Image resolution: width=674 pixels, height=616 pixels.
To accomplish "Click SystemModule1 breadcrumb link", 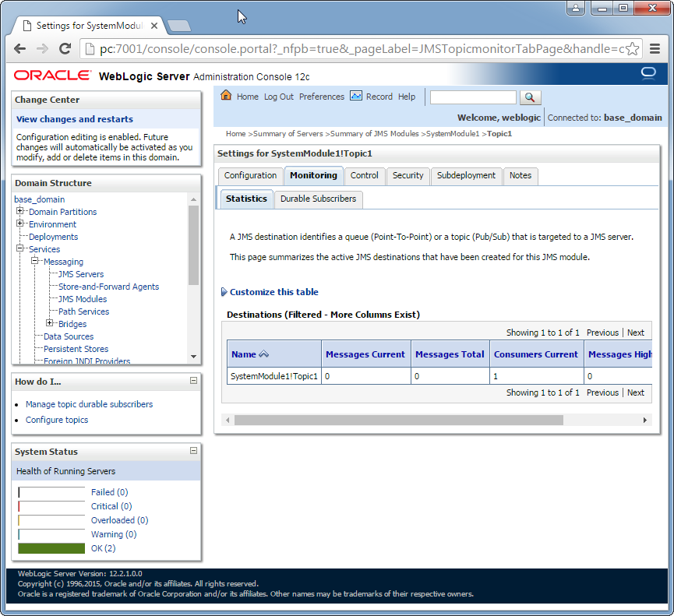I will (x=452, y=134).
